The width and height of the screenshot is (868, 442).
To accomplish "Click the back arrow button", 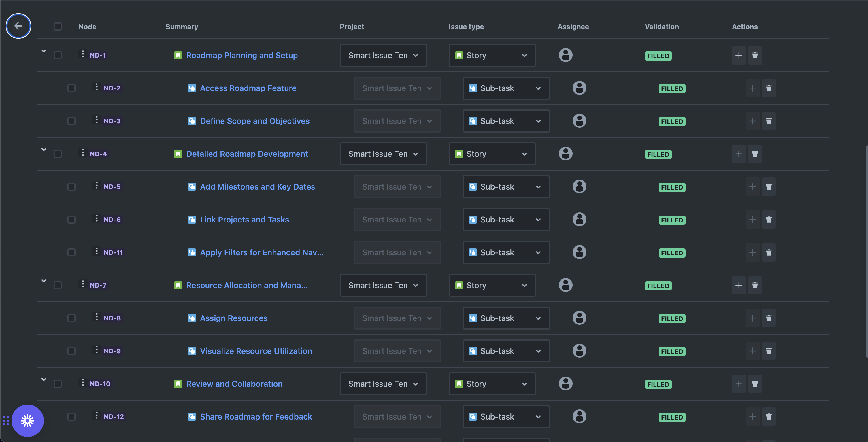I will (x=18, y=26).
